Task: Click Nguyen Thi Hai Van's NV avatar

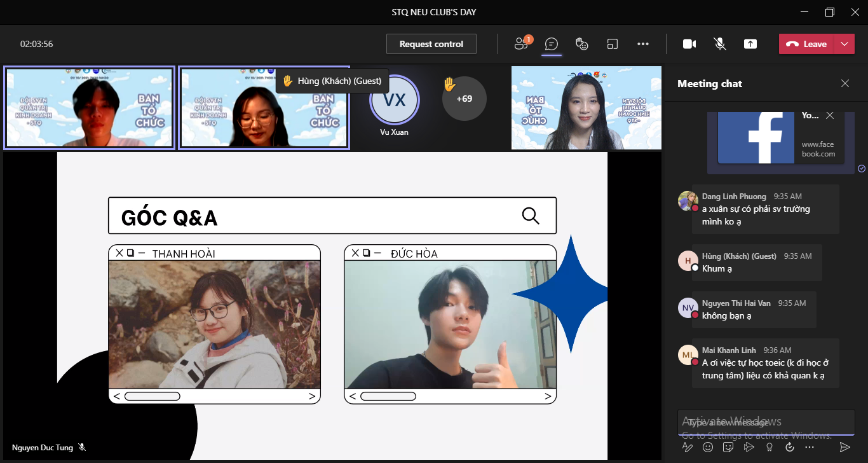Action: (688, 307)
